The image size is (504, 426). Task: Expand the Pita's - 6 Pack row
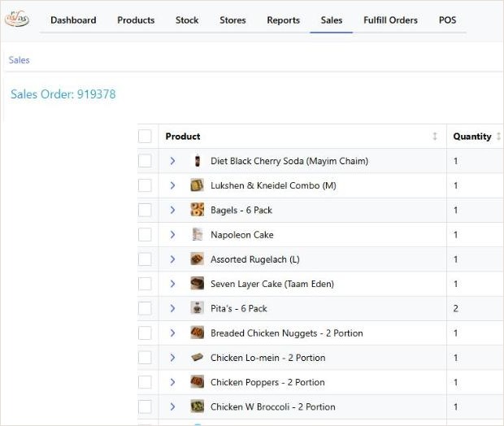click(172, 308)
